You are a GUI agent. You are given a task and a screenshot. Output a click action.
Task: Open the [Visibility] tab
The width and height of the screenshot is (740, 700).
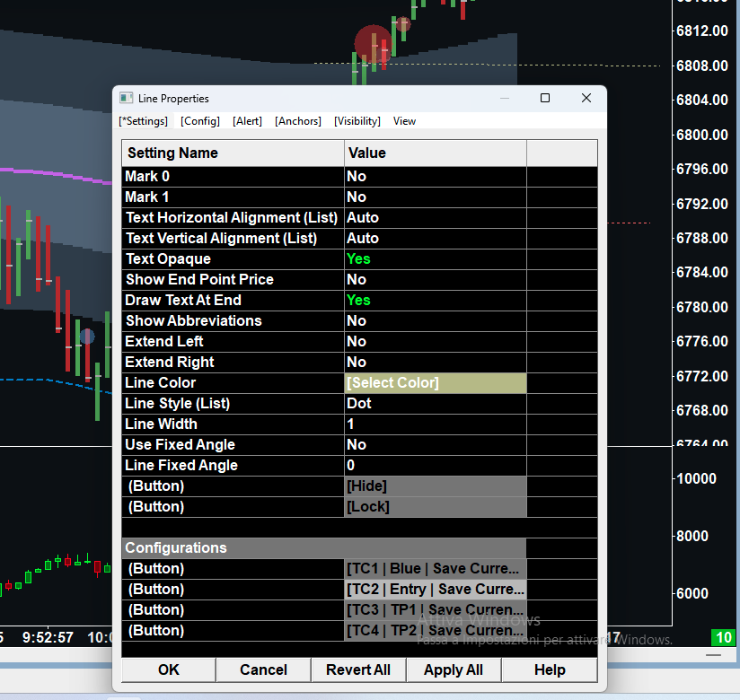pyautogui.click(x=357, y=121)
